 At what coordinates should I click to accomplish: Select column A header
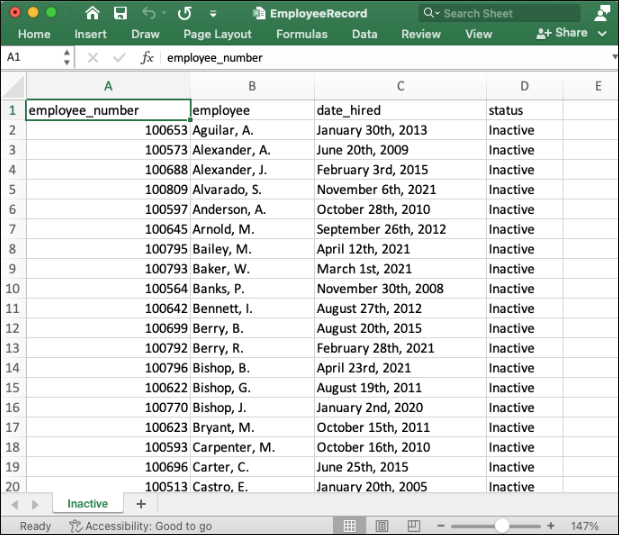[108, 86]
